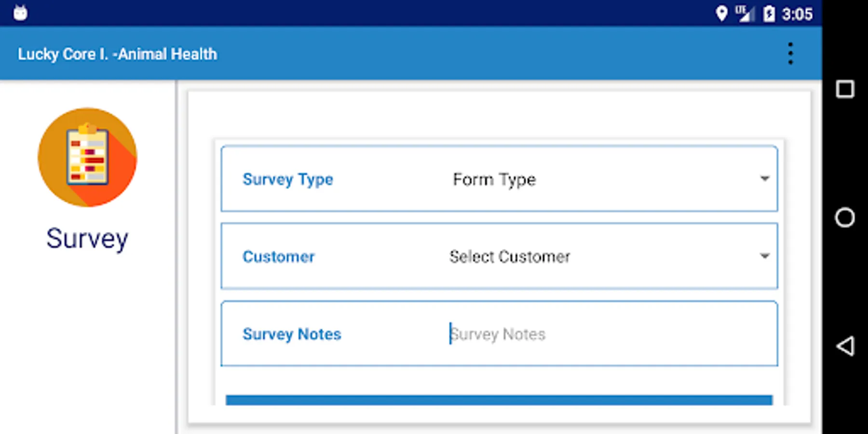Tap the Lucky Core I. -Animal Health title
The height and width of the screenshot is (434, 868).
(x=118, y=54)
